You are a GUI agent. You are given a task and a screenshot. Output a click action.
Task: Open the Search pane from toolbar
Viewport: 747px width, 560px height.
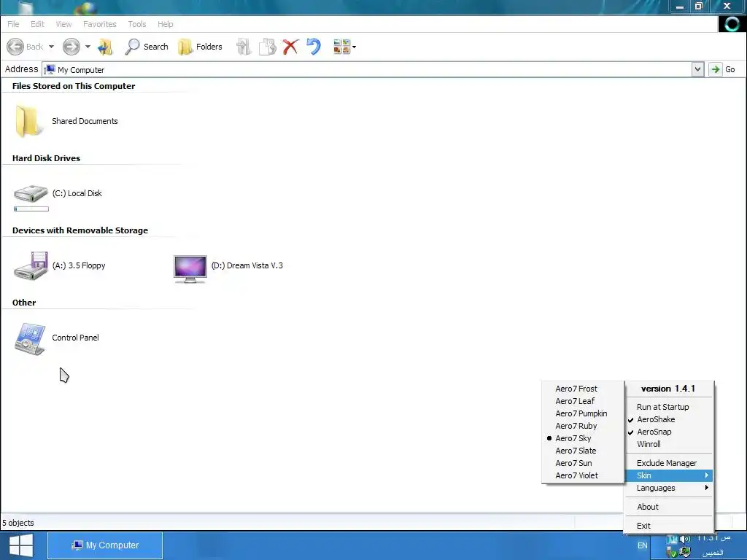(x=147, y=47)
